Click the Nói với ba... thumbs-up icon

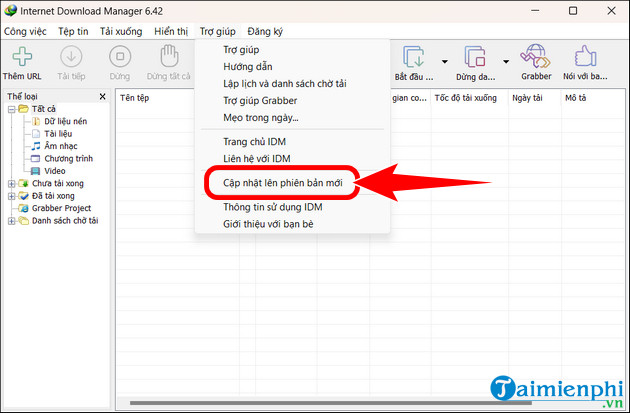pyautogui.click(x=585, y=56)
